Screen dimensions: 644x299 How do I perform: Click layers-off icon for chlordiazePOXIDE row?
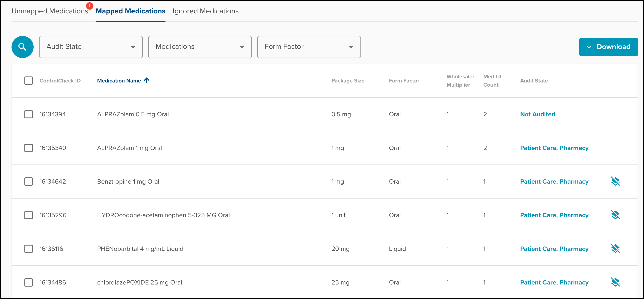pyautogui.click(x=615, y=282)
